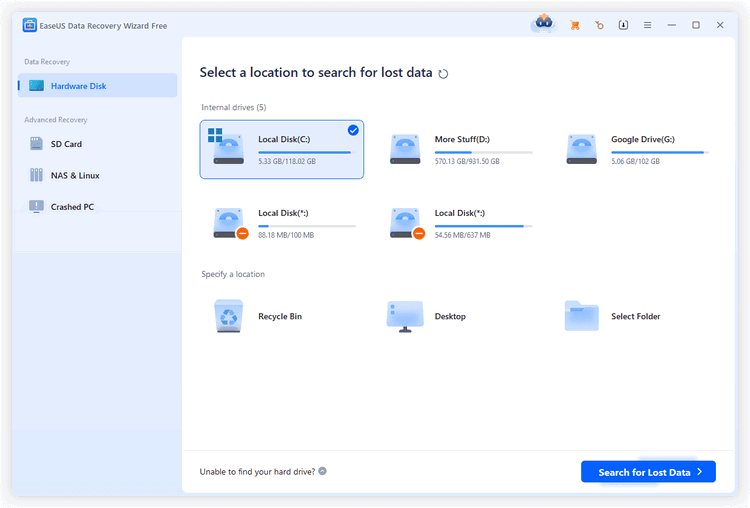Viewport: 750px width, 508px height.
Task: Click the SD Card icon in sidebar
Action: [36, 144]
